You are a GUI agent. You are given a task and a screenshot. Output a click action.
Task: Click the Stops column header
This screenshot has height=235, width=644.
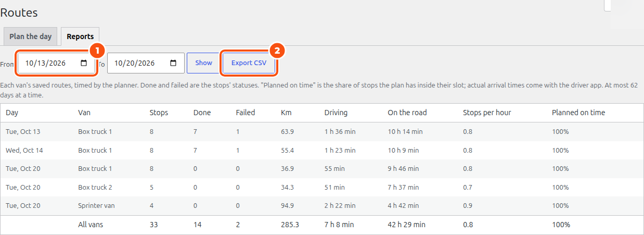pos(159,113)
